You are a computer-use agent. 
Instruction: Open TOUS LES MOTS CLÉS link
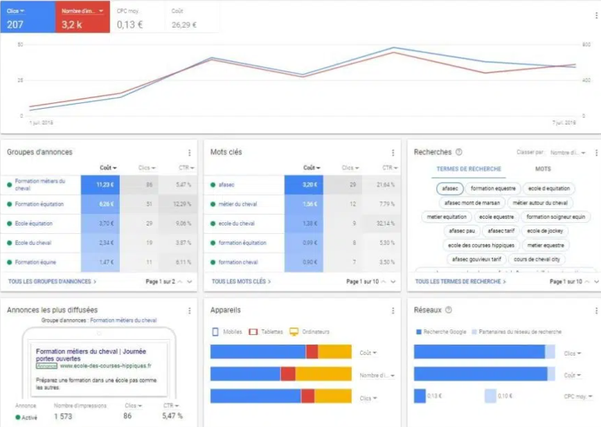coord(241,281)
